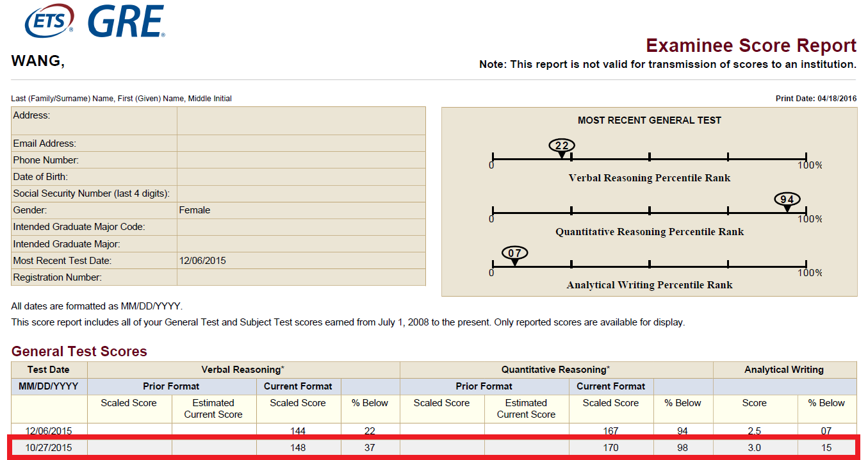Click the Gender: label
This screenshot has width=868, height=460.
click(x=30, y=210)
